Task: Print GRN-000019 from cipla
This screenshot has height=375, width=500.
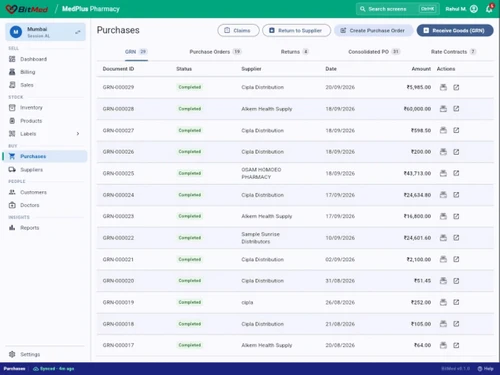Action: point(443,302)
